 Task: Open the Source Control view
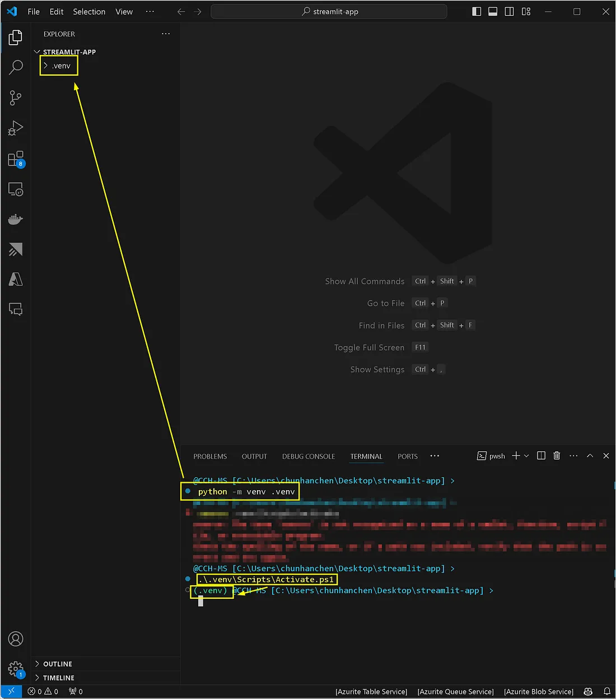coord(16,98)
